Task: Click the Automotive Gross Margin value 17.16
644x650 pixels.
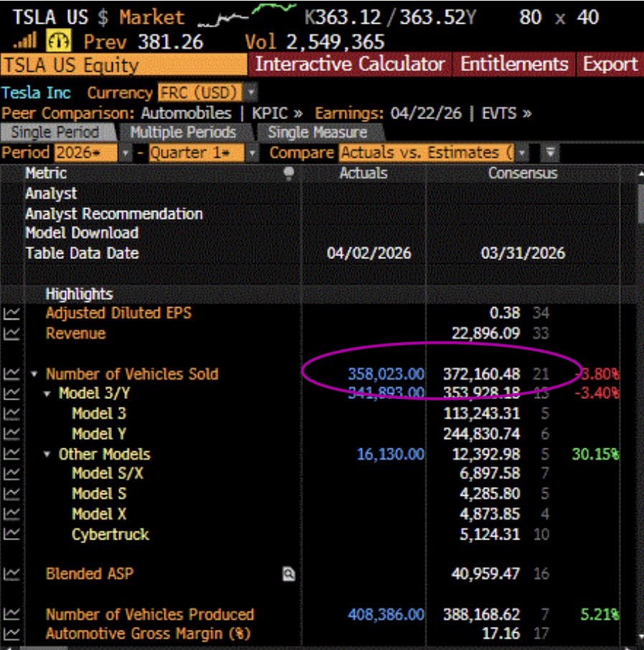Action: (501, 633)
